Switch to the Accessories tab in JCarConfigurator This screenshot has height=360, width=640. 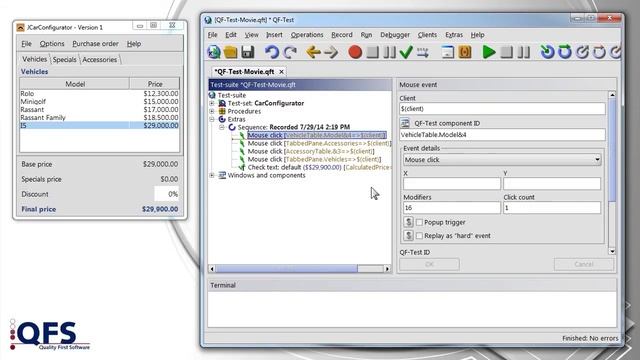pyautogui.click(x=100, y=60)
